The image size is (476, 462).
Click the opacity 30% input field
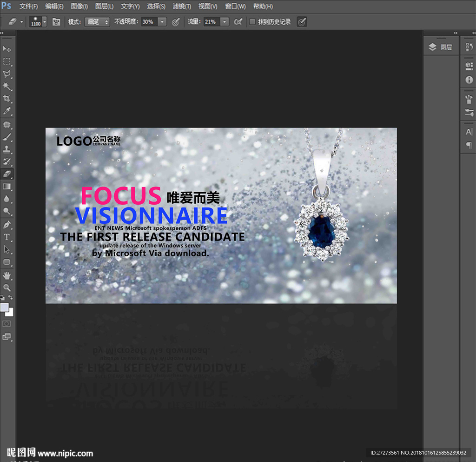click(x=149, y=22)
